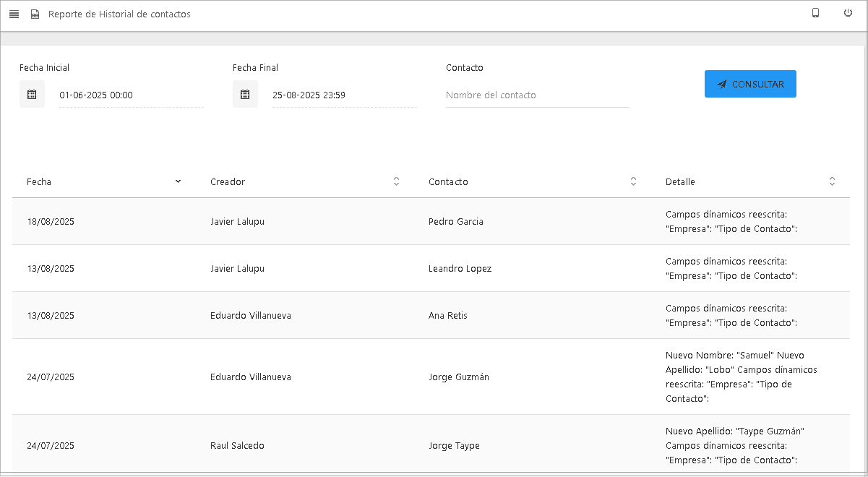Screen dimensions: 868x477
Task: Click the CONSULTAR button
Action: tap(750, 84)
